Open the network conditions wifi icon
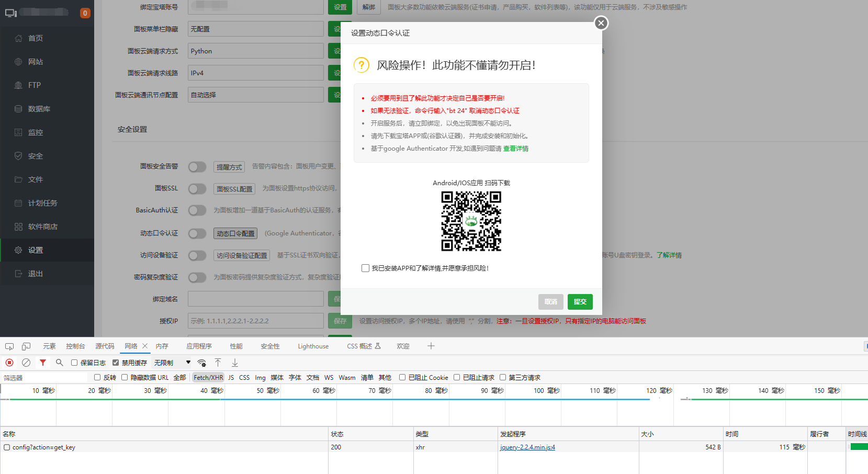 tap(202, 363)
